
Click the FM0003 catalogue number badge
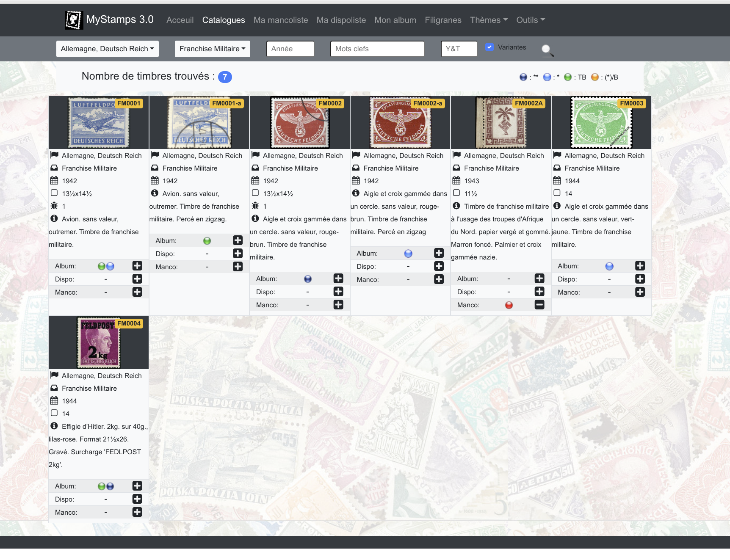pos(632,103)
